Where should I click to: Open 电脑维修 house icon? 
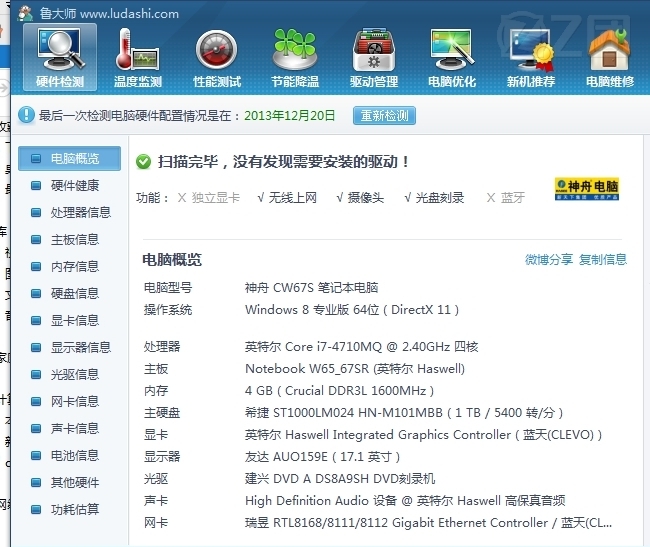pos(610,57)
